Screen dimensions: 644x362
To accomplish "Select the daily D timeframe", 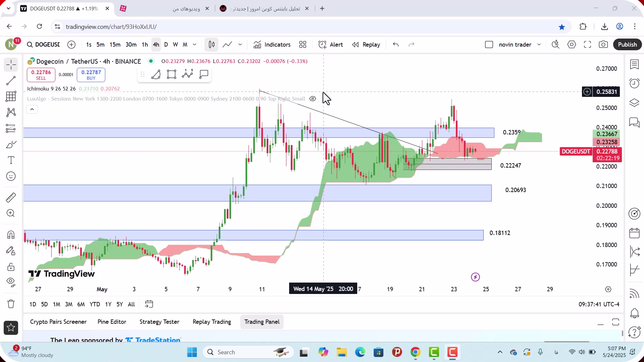I will (166, 45).
